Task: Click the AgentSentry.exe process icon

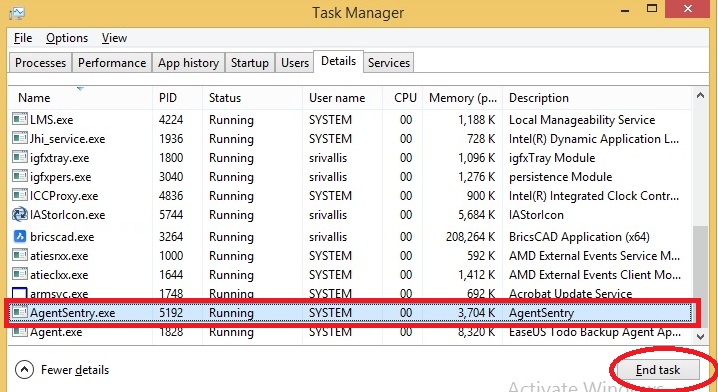Action: click(x=20, y=312)
